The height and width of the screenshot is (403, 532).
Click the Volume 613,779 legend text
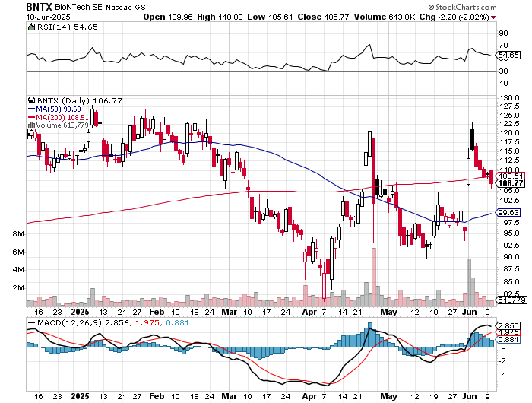(62, 125)
